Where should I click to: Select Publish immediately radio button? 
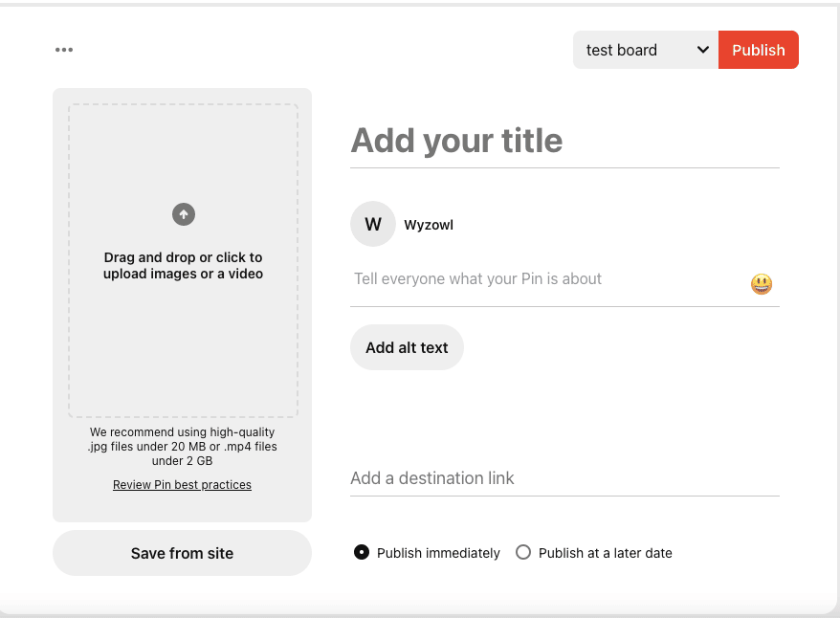(362, 552)
